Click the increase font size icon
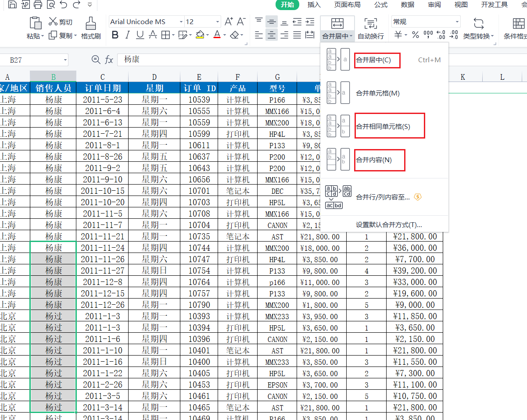 click(228, 21)
